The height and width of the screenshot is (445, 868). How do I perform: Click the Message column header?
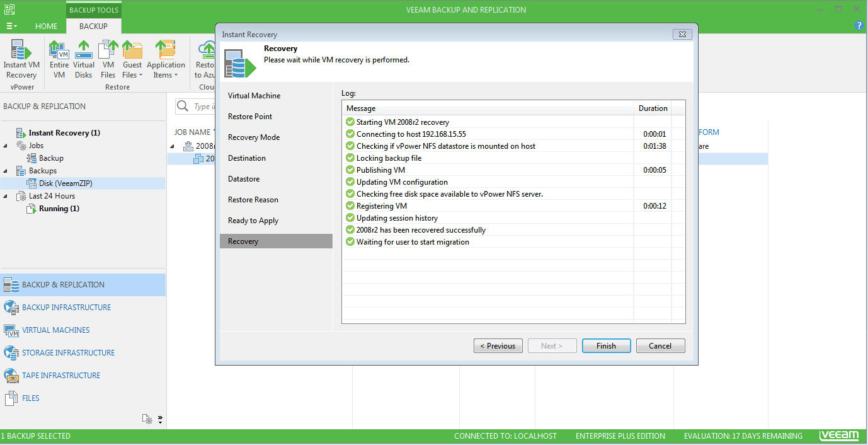488,108
